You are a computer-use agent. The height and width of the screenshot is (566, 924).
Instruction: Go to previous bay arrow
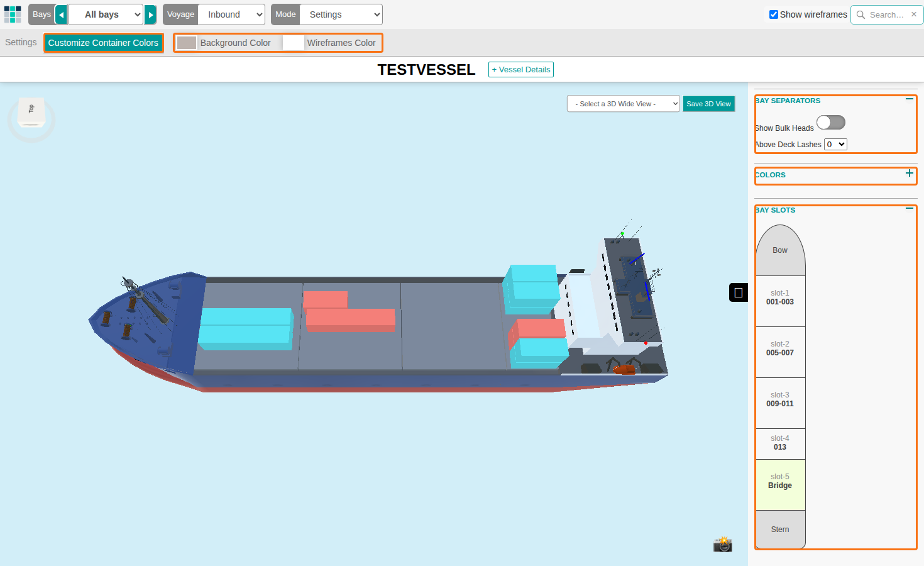coord(62,14)
